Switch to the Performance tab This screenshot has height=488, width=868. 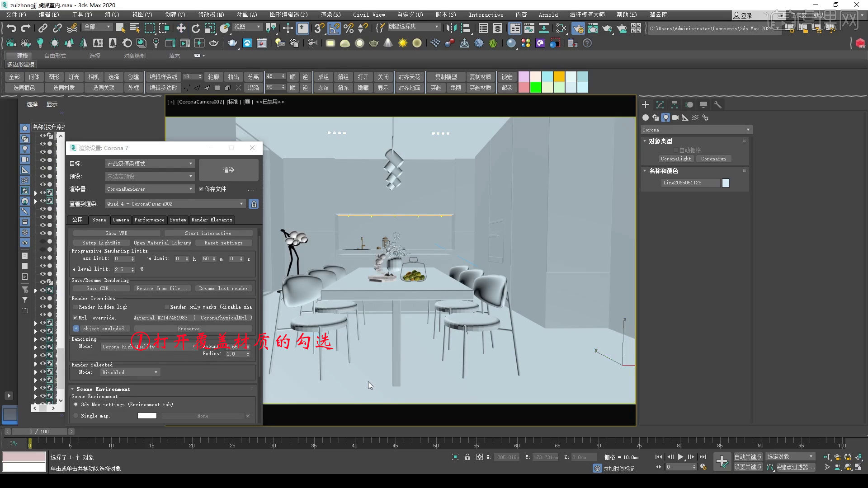point(149,220)
